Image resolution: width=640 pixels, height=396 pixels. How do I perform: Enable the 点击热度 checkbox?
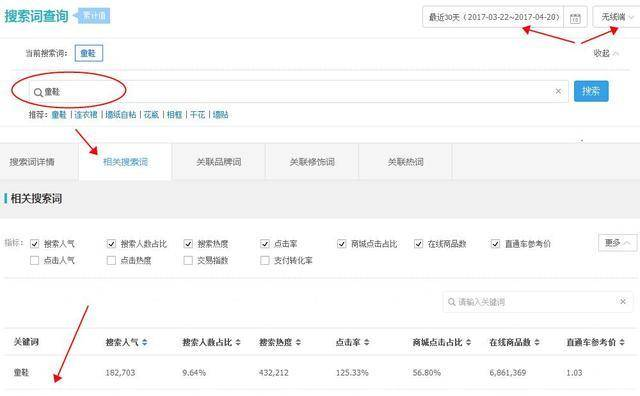pyautogui.click(x=111, y=260)
